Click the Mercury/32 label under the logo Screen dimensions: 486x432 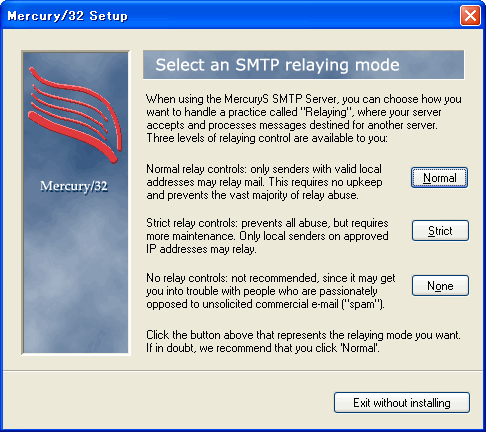74,186
